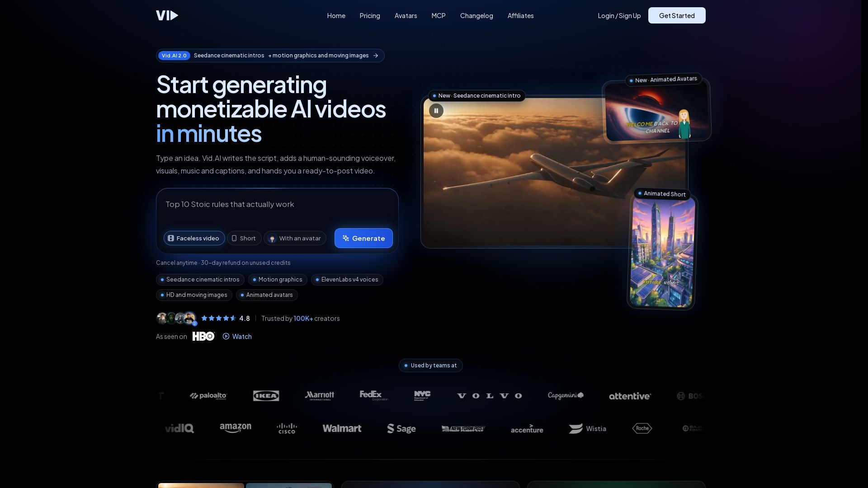Click the Used by teams at label

tap(431, 366)
